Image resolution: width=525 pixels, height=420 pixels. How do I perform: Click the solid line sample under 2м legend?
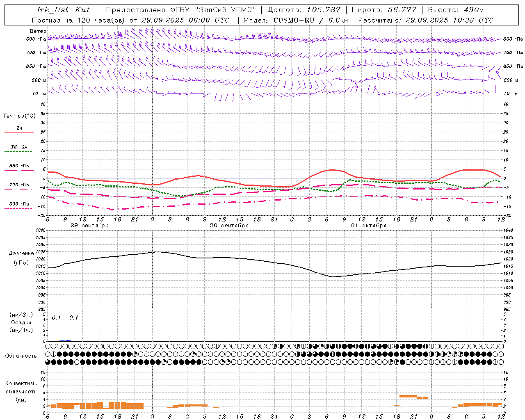pyautogui.click(x=19, y=132)
